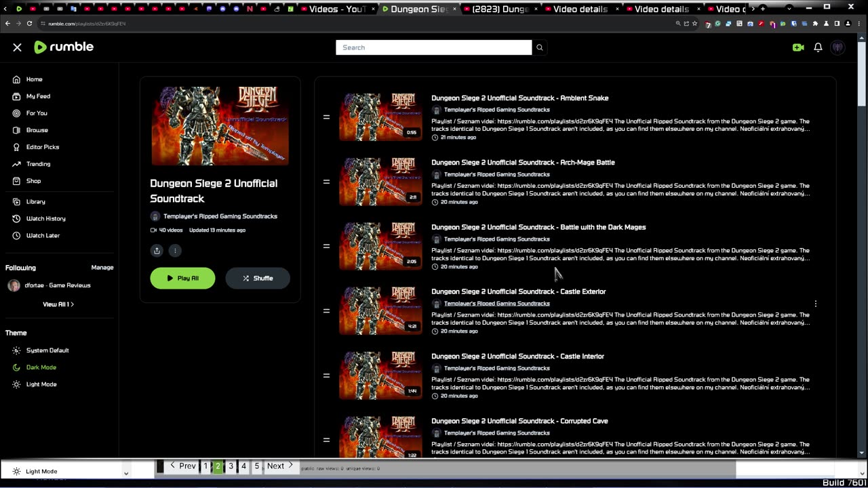Click the Shuffle button

258,278
